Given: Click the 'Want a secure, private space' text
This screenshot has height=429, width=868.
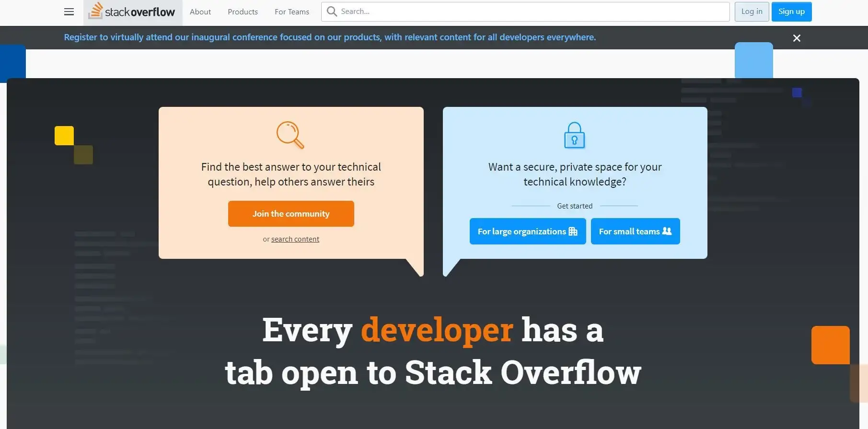Looking at the screenshot, I should 575,174.
